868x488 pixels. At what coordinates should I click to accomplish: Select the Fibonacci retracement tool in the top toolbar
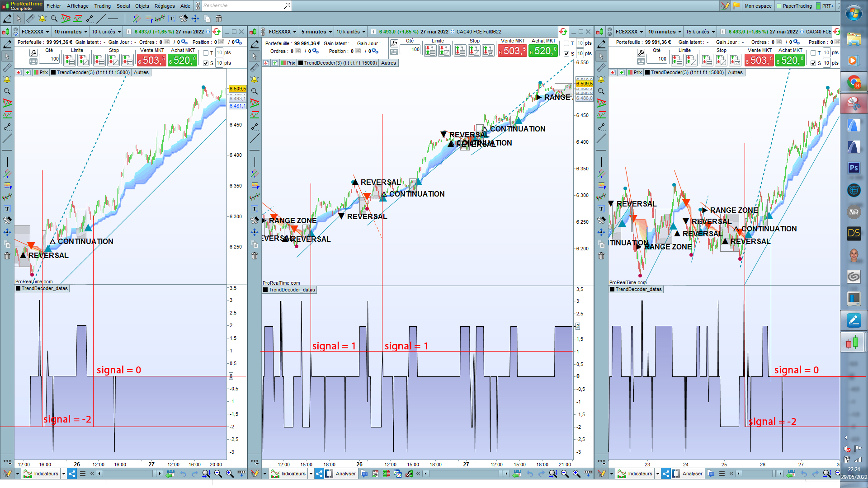(148, 19)
